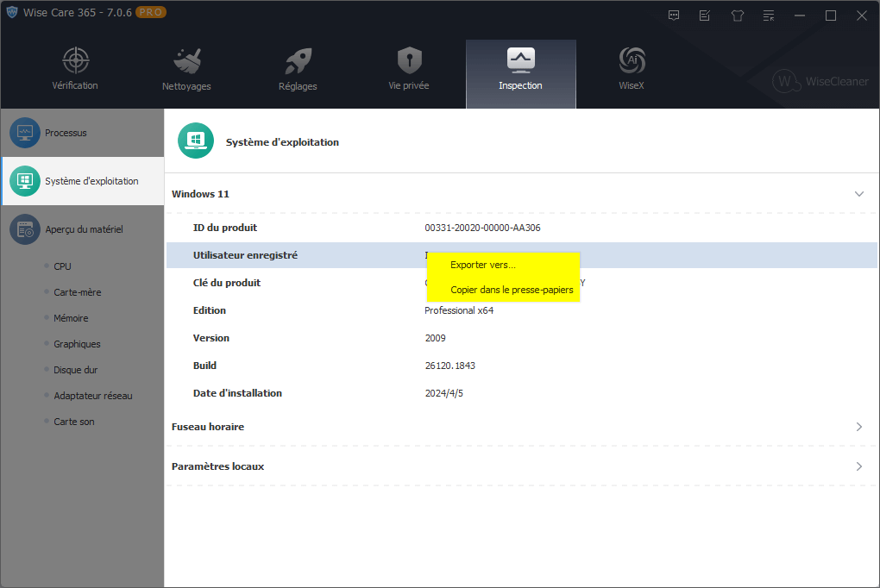Open the skin shirt icon
Screen dimensions: 880x588
738,16
